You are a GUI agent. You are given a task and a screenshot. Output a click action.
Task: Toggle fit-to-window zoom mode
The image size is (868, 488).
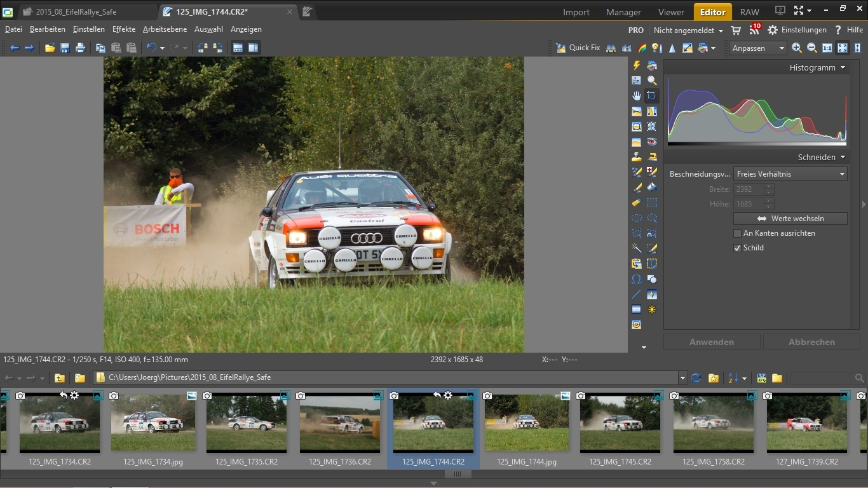click(843, 48)
